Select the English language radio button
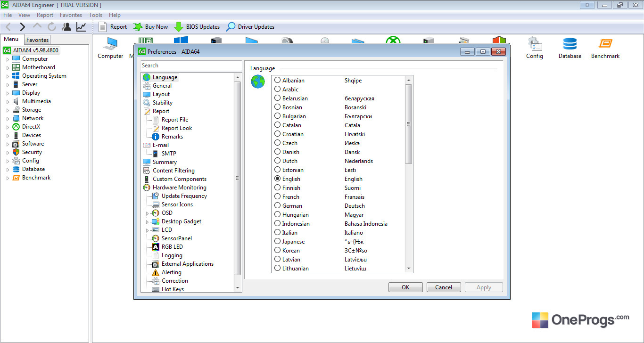Image resolution: width=644 pixels, height=343 pixels. 278,179
